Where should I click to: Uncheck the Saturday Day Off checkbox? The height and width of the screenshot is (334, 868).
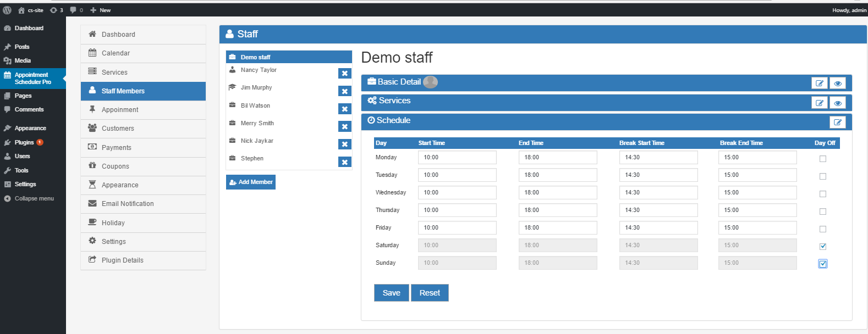pos(822,247)
